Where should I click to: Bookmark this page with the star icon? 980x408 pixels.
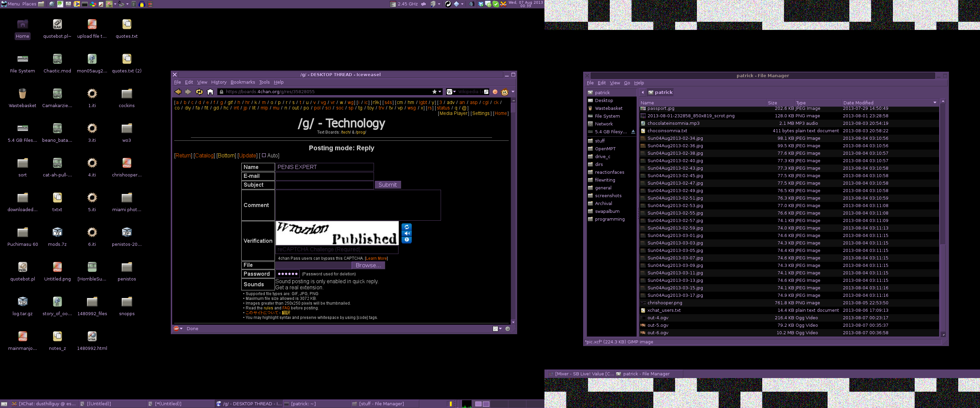pos(434,92)
